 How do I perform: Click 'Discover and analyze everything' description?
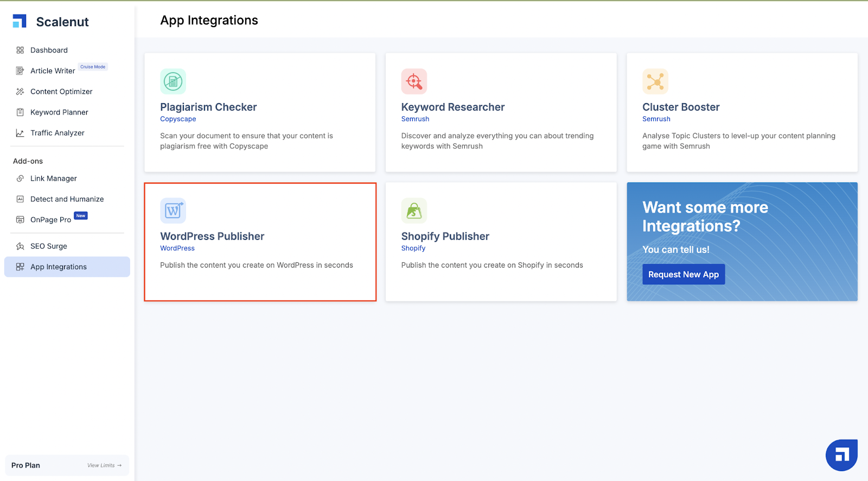click(497, 141)
